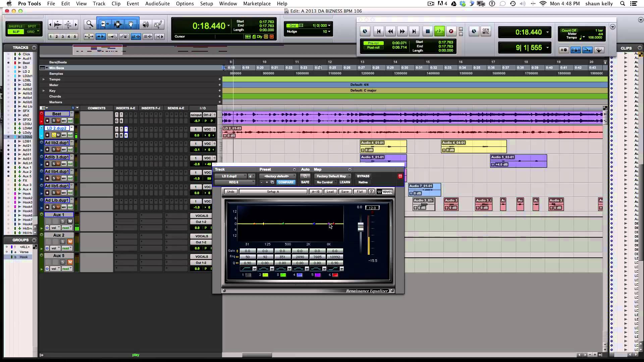Viewport: 644px width, 362px height.
Task: Open the Setup menu
Action: 207,4
